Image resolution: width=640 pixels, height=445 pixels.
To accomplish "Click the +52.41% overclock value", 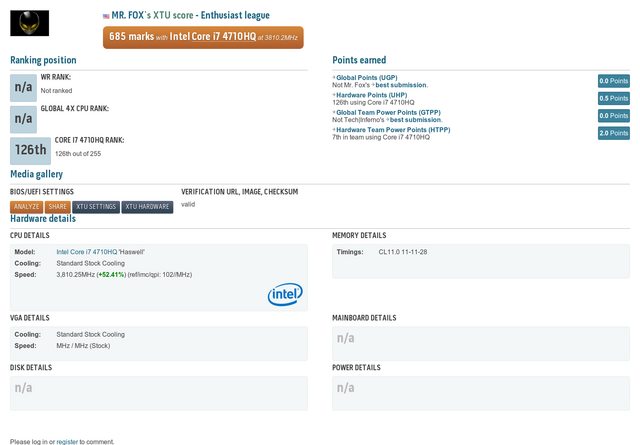I will (111, 275).
